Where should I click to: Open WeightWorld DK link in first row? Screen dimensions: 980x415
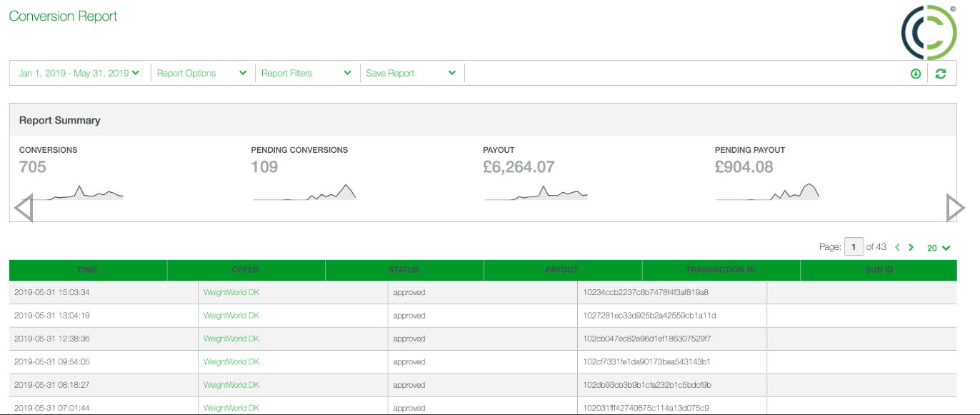click(x=231, y=292)
